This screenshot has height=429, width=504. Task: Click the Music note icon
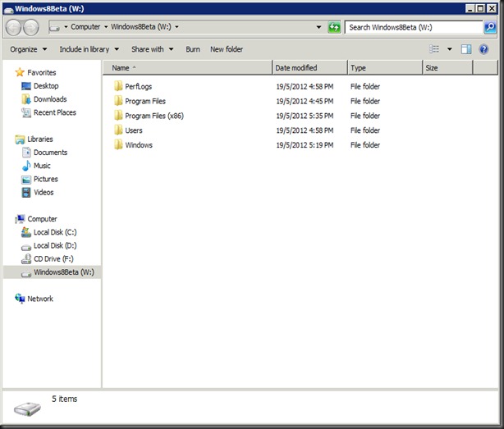pyautogui.click(x=26, y=166)
